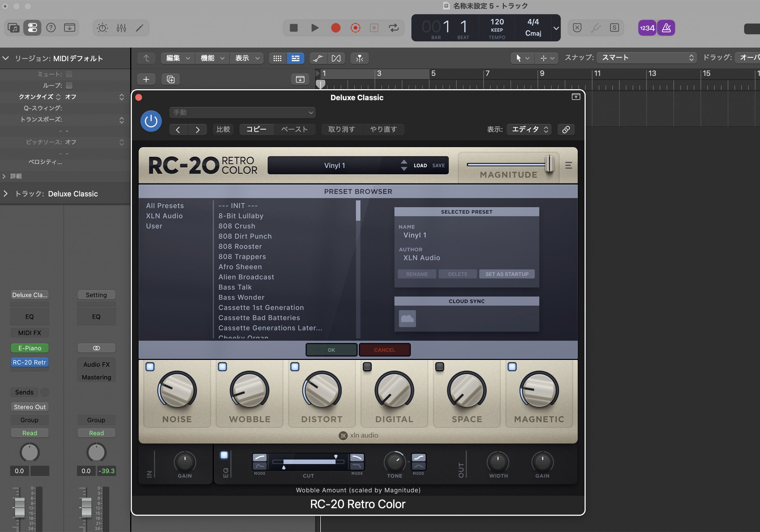Image resolution: width=760 pixels, height=532 pixels.
Task: Click the LOAD preset button
Action: click(x=420, y=165)
